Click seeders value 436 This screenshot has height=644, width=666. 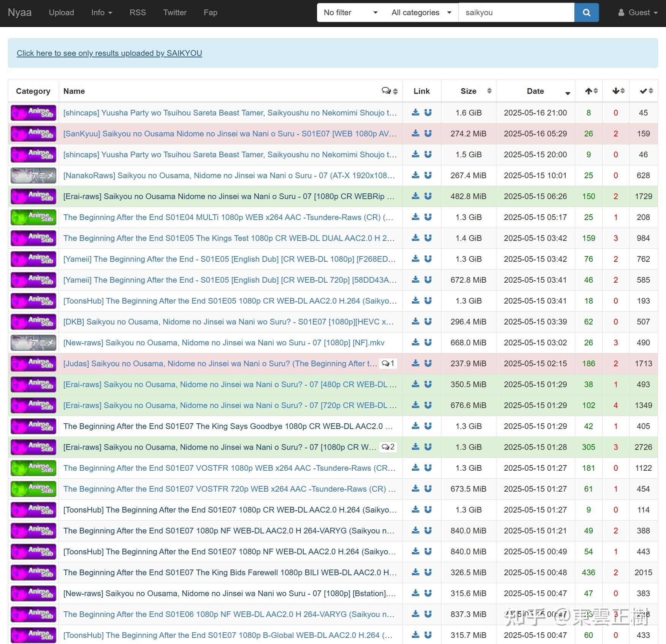pos(589,573)
